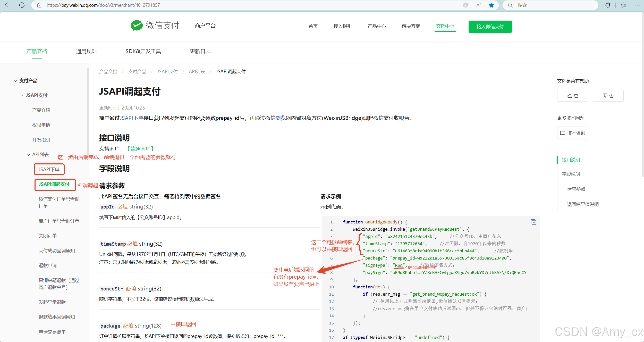This screenshot has height=342, width=644.
Task: Open the 文档中心 nav item
Action: [x=445, y=26]
